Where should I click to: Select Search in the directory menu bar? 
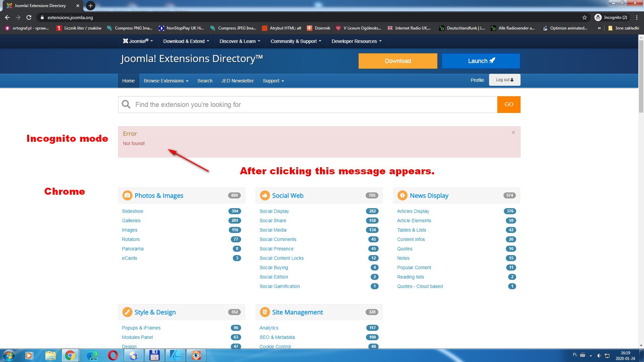[x=205, y=80]
